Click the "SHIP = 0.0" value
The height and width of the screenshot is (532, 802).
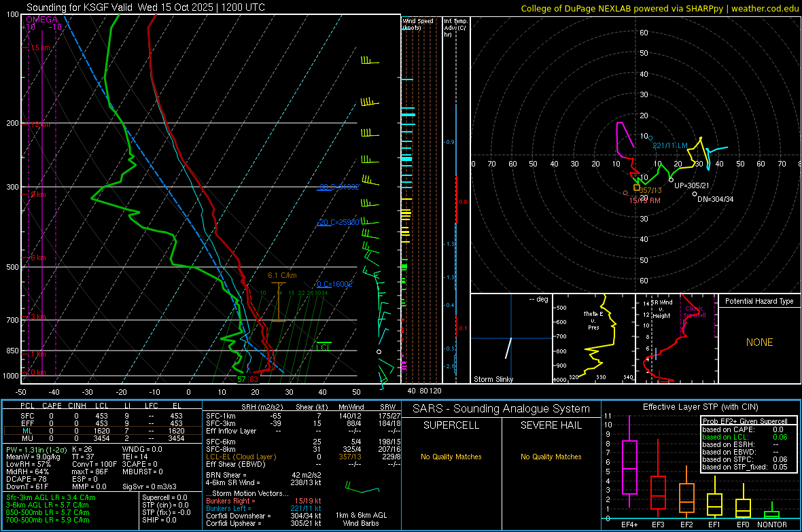click(x=159, y=520)
